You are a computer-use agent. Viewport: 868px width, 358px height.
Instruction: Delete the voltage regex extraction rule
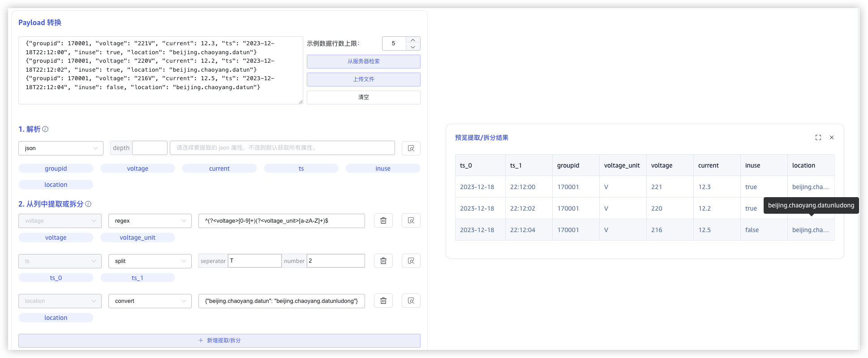tap(383, 220)
